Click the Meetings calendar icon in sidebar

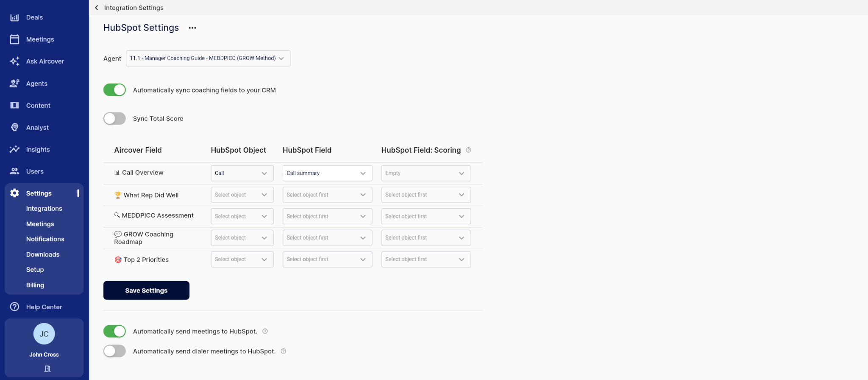(x=14, y=39)
